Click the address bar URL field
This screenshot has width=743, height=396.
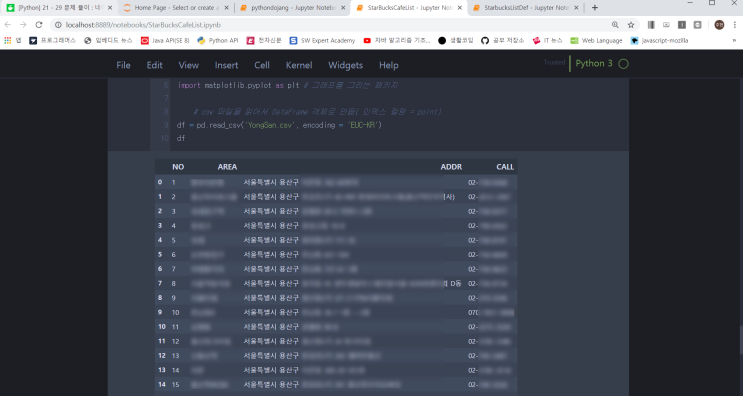pyautogui.click(x=332, y=25)
